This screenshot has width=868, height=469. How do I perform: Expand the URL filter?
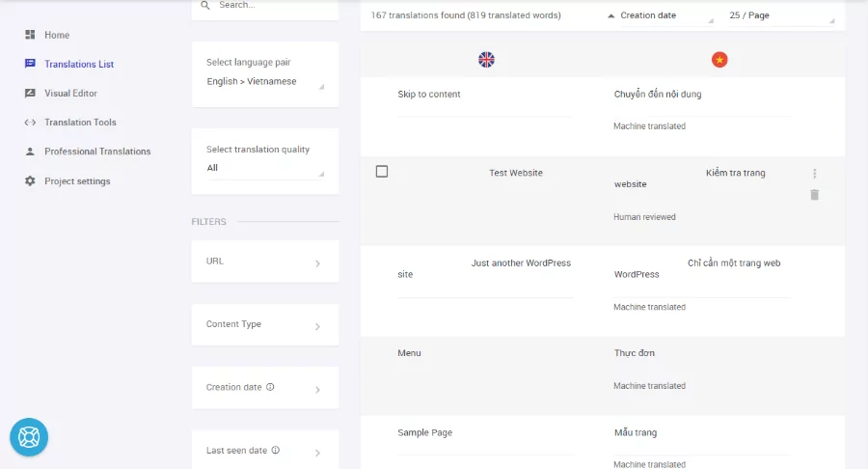[x=265, y=262]
